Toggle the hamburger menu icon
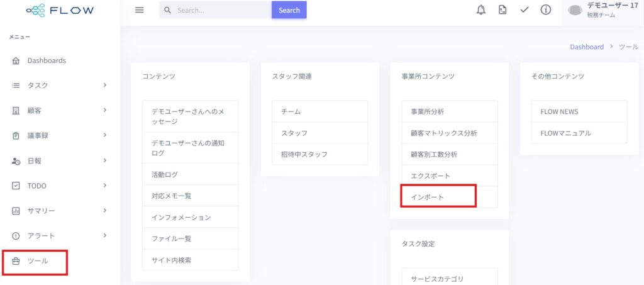Screen dimensions: 644x285 pyautogui.click(x=140, y=10)
